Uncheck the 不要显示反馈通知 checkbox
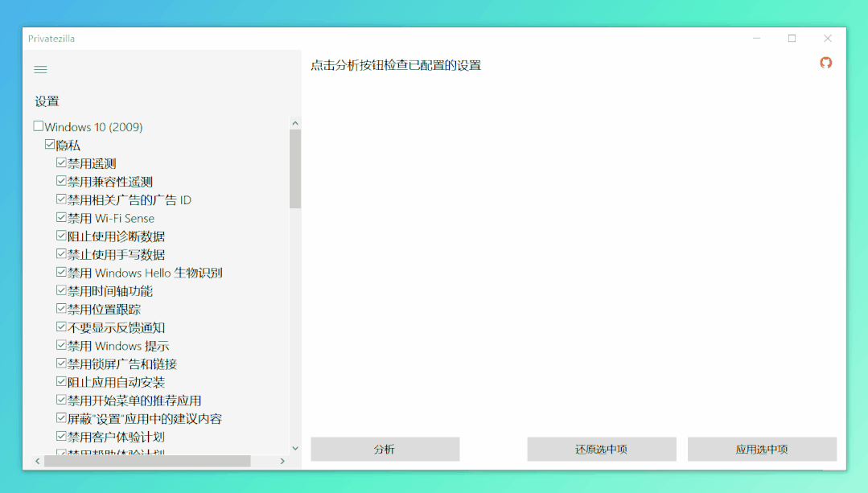868x493 pixels. click(x=61, y=327)
